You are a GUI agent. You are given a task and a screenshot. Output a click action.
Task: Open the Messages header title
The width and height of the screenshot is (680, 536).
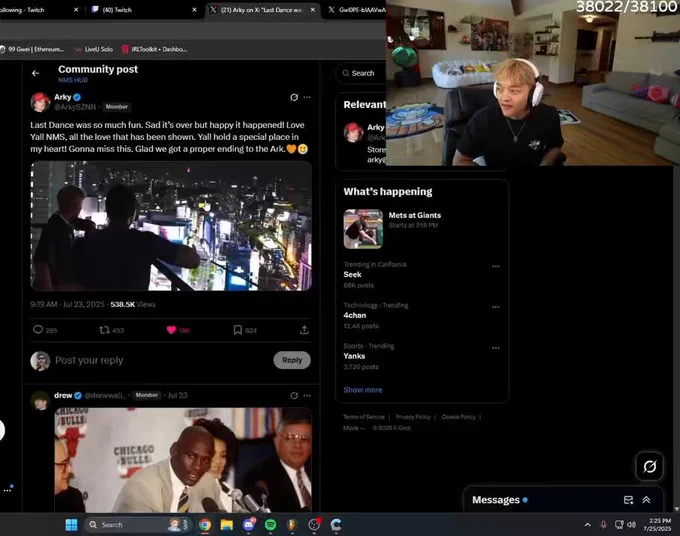click(x=496, y=500)
